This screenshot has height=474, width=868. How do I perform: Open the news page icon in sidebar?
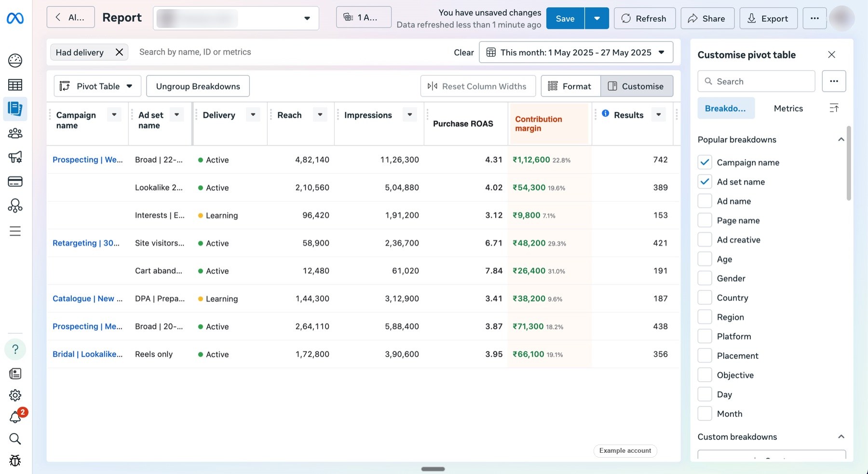[x=15, y=374]
